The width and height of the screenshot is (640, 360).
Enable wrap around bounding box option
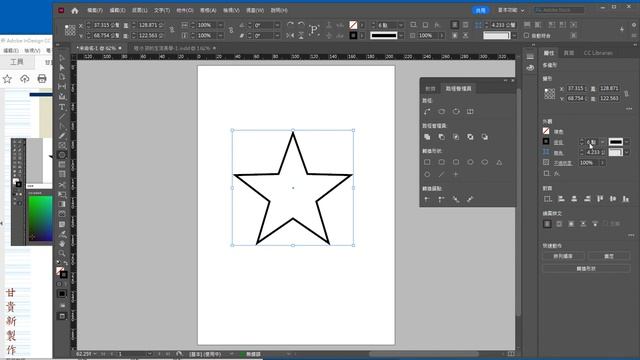tap(559, 224)
